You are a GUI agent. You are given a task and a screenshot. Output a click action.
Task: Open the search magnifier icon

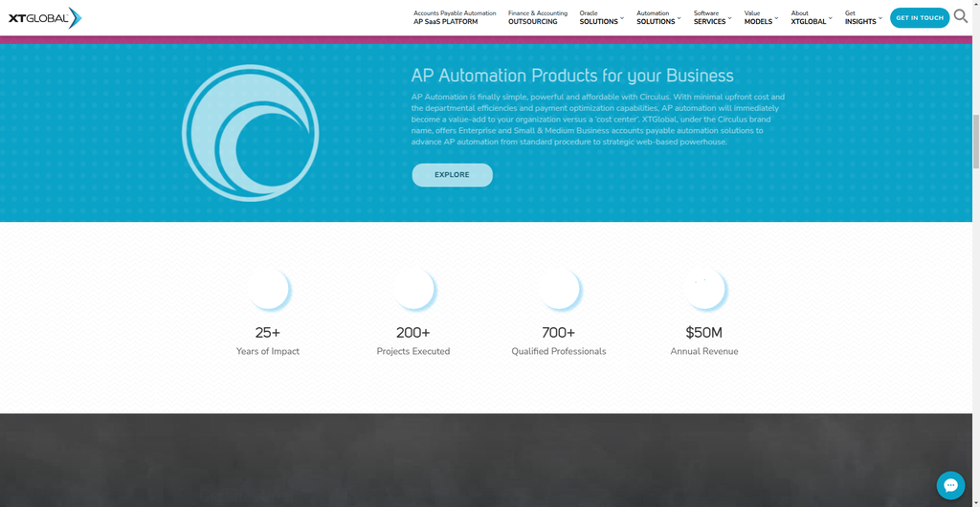point(961,16)
